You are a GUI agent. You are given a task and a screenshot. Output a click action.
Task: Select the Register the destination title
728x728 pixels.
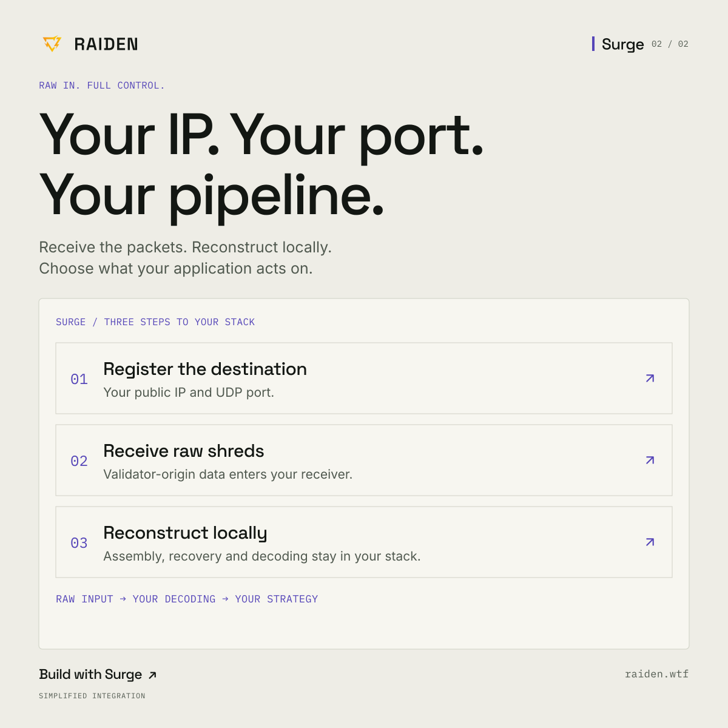click(x=205, y=369)
